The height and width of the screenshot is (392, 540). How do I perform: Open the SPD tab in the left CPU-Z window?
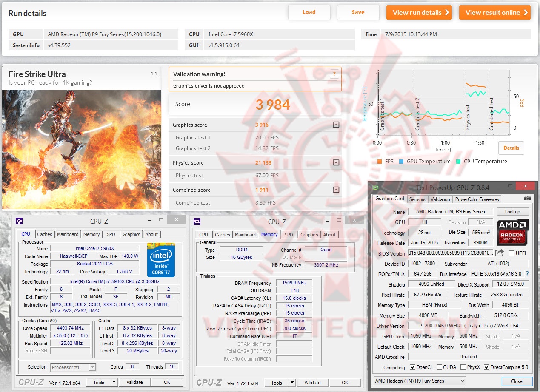pos(111,234)
